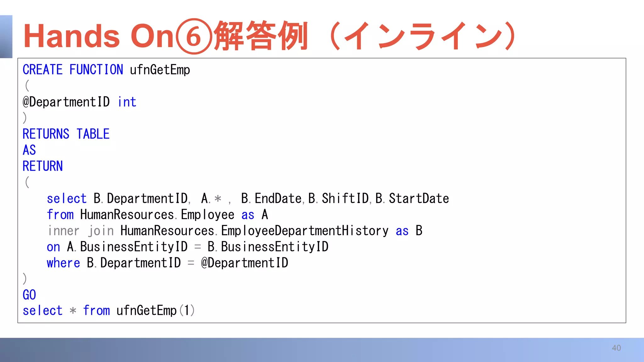644x362 pixels.
Task: Click the 'where B.DepartmentID = @DepartmentID' line
Action: tap(168, 263)
